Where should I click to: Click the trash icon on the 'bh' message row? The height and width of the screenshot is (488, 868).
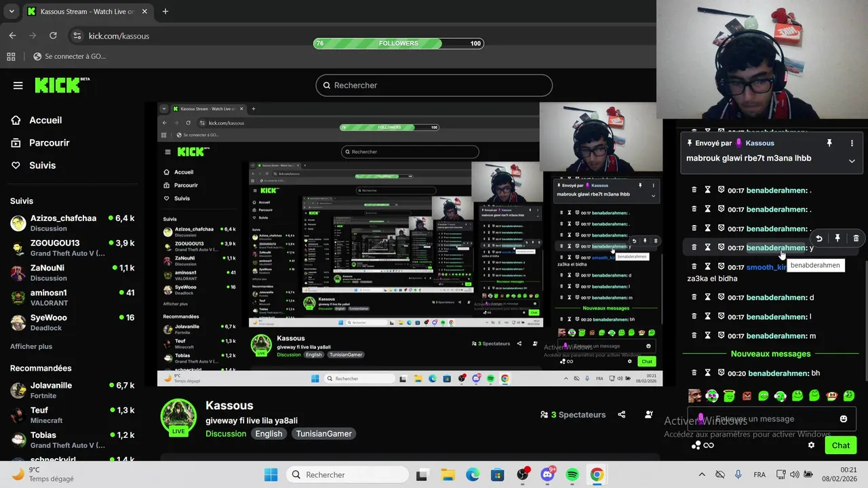[694, 372]
